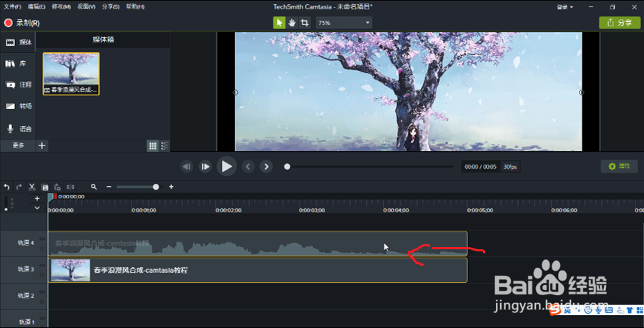Open the 分享 menu in menu bar
Viewport: 644px width, 328px height.
tap(110, 6)
